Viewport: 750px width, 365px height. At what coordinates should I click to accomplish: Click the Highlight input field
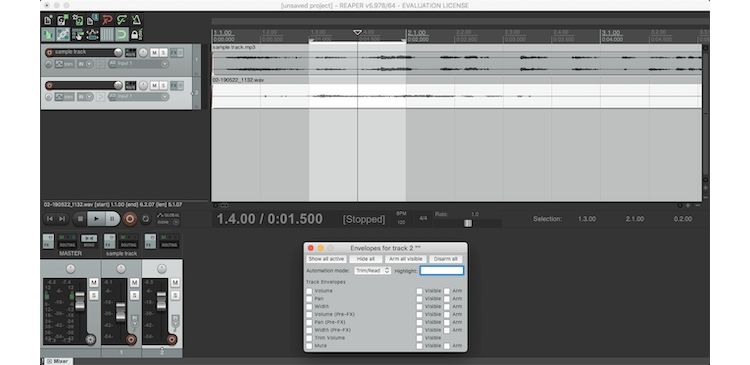pyautogui.click(x=441, y=271)
